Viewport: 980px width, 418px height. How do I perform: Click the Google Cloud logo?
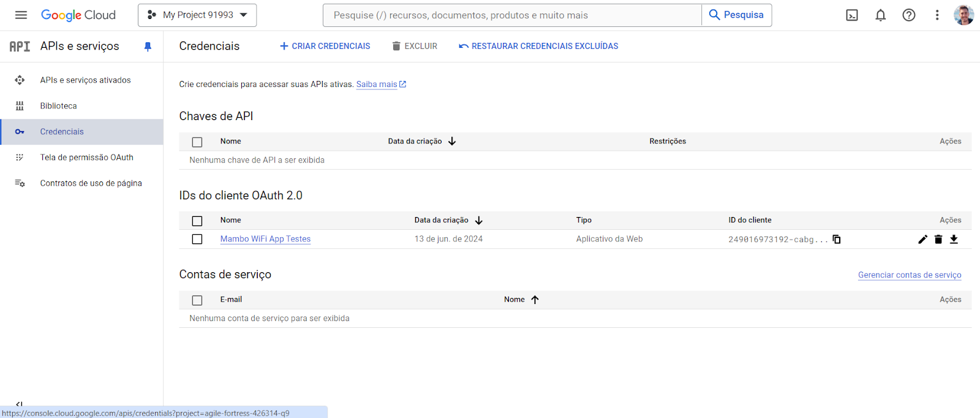click(78, 15)
